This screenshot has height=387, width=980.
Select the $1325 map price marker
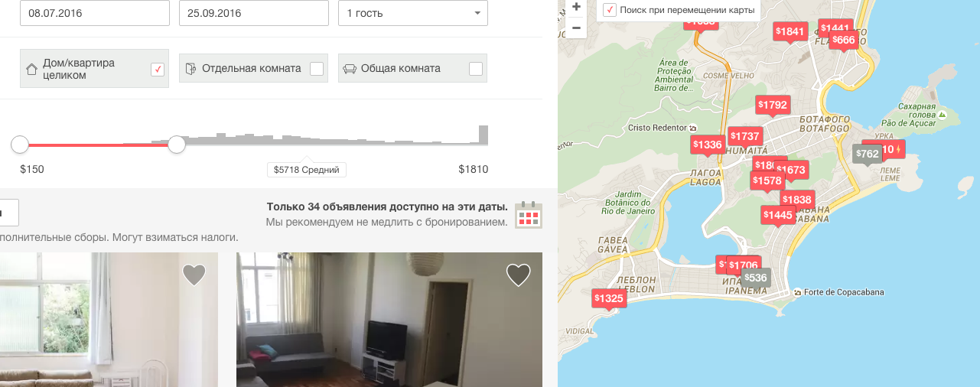610,298
